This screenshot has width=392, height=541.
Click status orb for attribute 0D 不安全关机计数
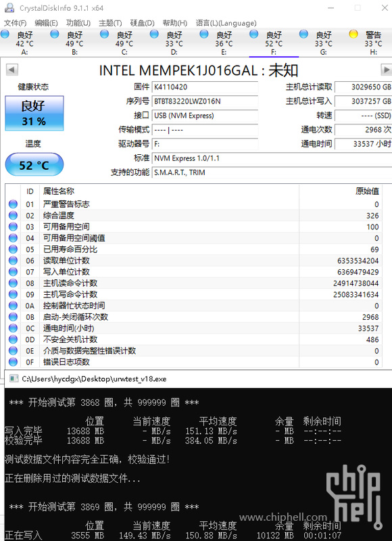pos(13,339)
